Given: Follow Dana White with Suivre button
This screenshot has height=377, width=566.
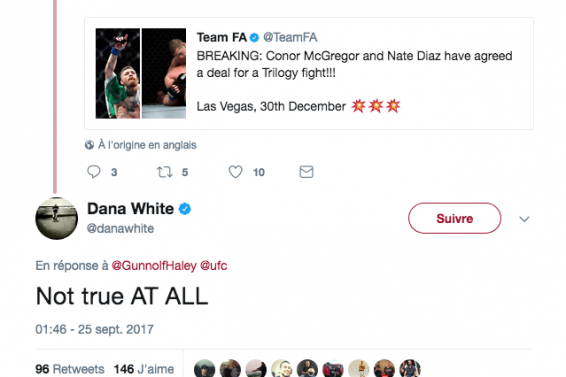Looking at the screenshot, I should pyautogui.click(x=454, y=218).
